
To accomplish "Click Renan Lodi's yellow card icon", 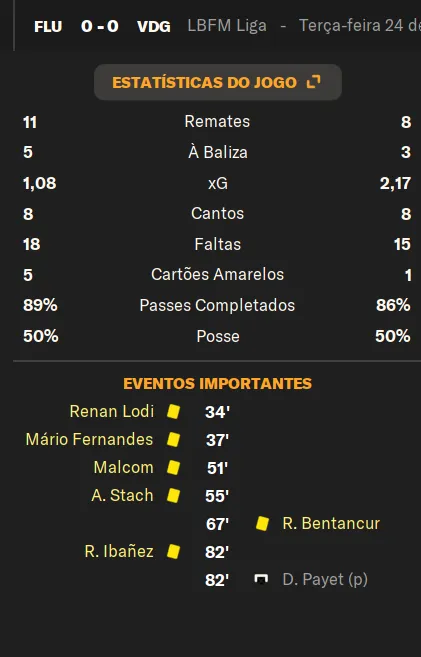I will click(x=173, y=411).
